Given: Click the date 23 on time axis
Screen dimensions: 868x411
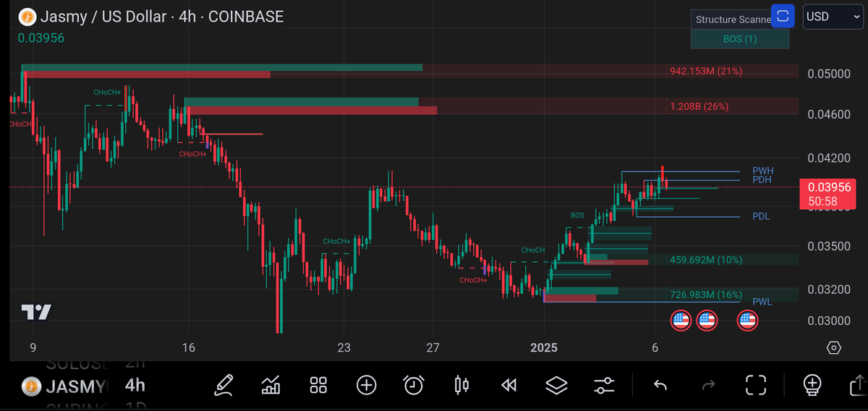Looking at the screenshot, I should tap(344, 348).
